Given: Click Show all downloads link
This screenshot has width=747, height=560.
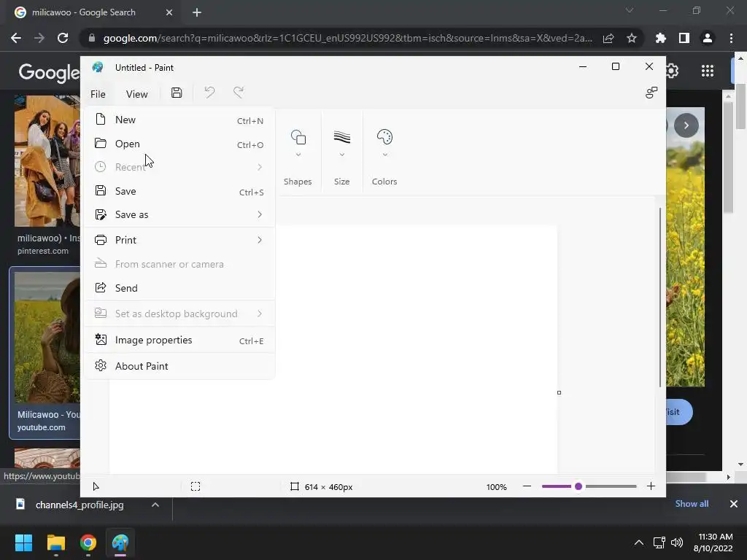Looking at the screenshot, I should tap(692, 504).
